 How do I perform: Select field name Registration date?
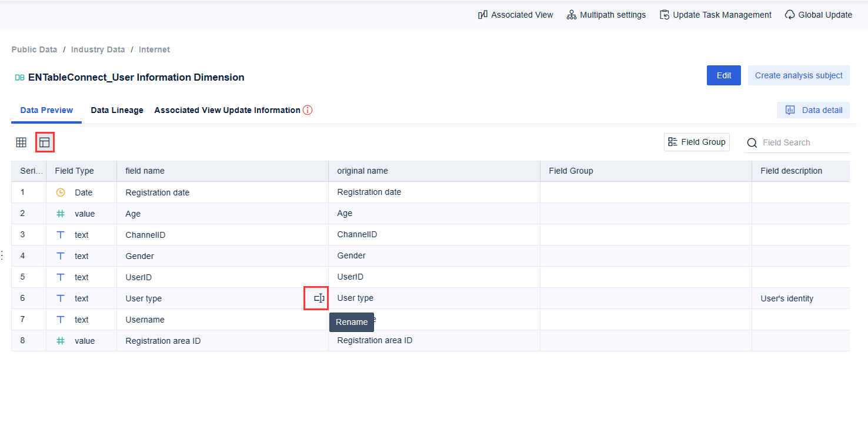point(157,192)
